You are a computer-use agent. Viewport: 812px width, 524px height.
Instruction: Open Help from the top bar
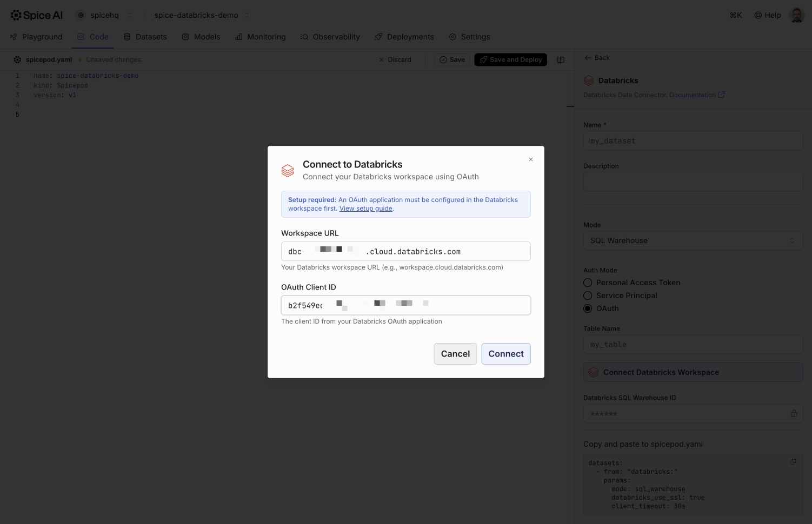[x=767, y=15]
